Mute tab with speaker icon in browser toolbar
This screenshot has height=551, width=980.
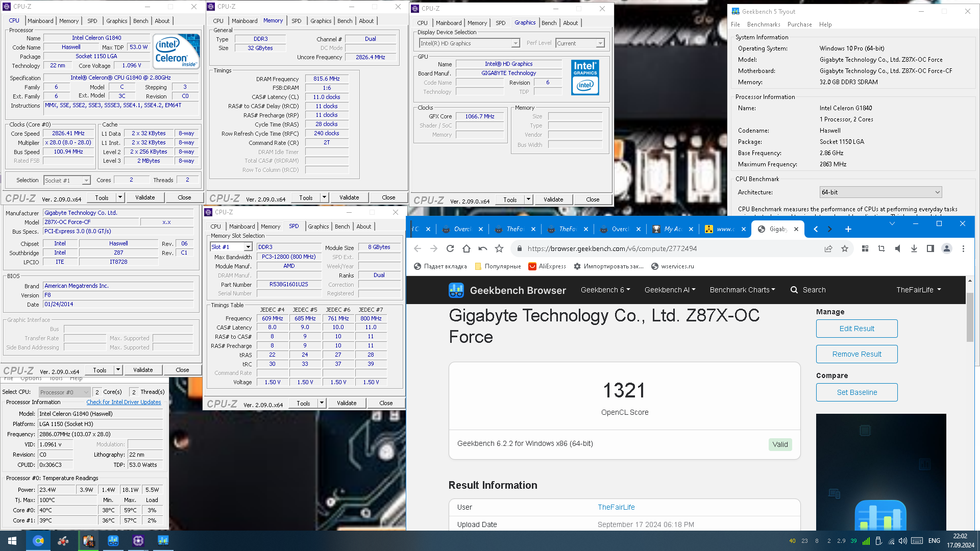coord(897,248)
